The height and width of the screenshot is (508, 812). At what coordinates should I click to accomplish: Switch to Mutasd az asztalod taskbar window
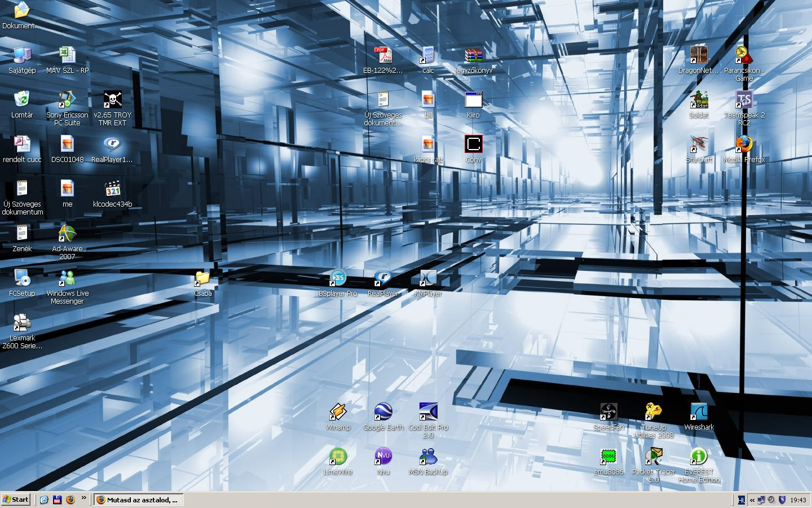138,500
